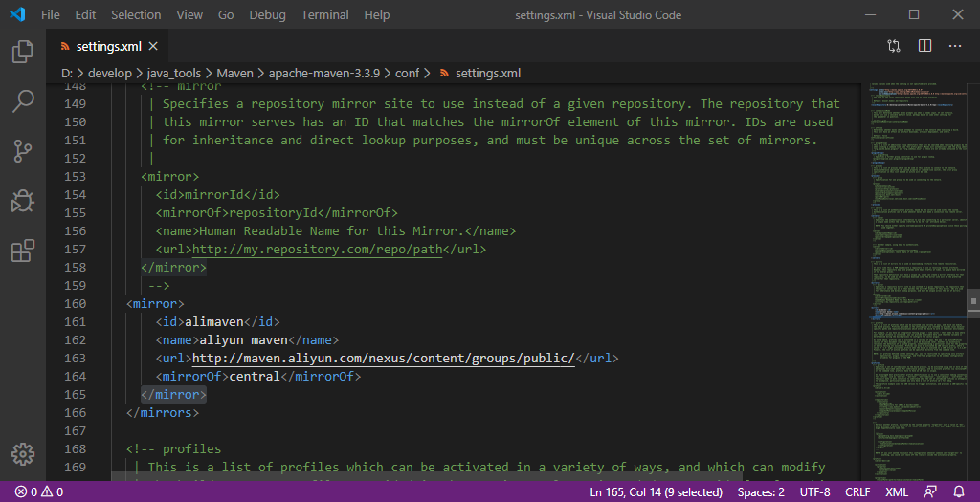Click the Open Changes compare icon
Image resolution: width=980 pixels, height=502 pixels.
tap(894, 46)
